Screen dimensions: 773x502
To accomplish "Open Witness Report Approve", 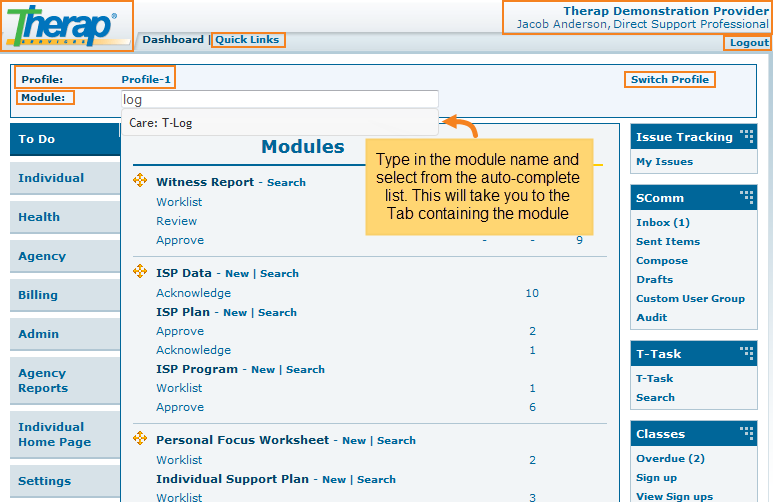I will point(180,240).
